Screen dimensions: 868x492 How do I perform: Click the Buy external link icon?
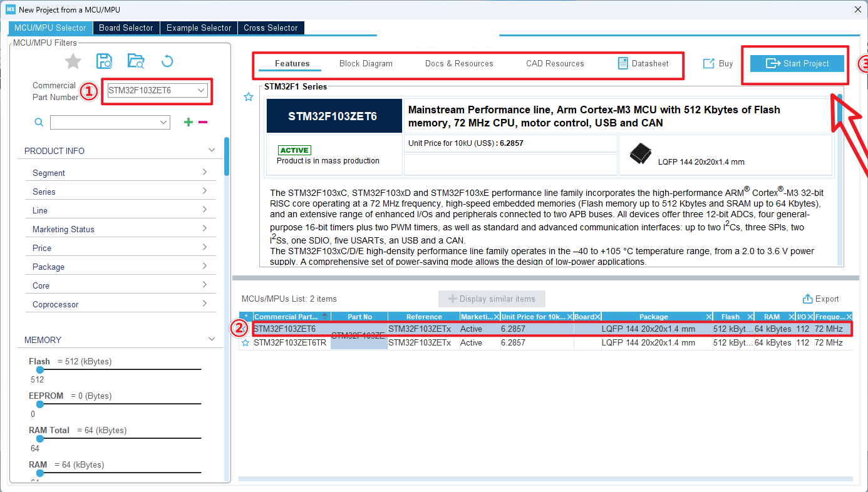point(708,63)
